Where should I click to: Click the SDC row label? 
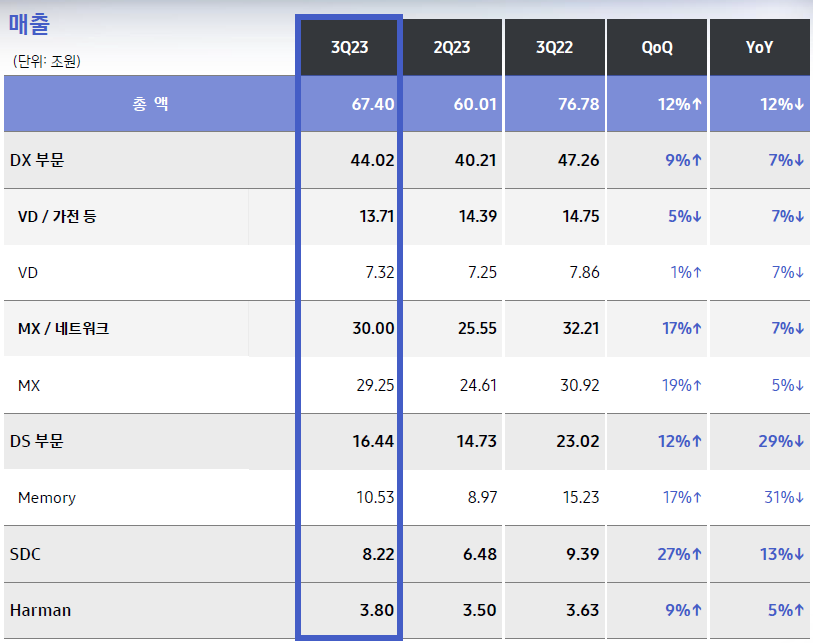point(27,554)
